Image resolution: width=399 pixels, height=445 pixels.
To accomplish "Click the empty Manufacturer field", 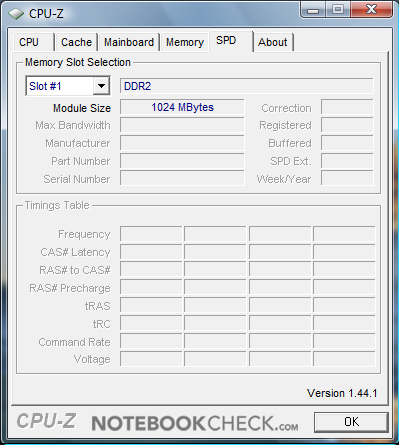I will tap(182, 143).
